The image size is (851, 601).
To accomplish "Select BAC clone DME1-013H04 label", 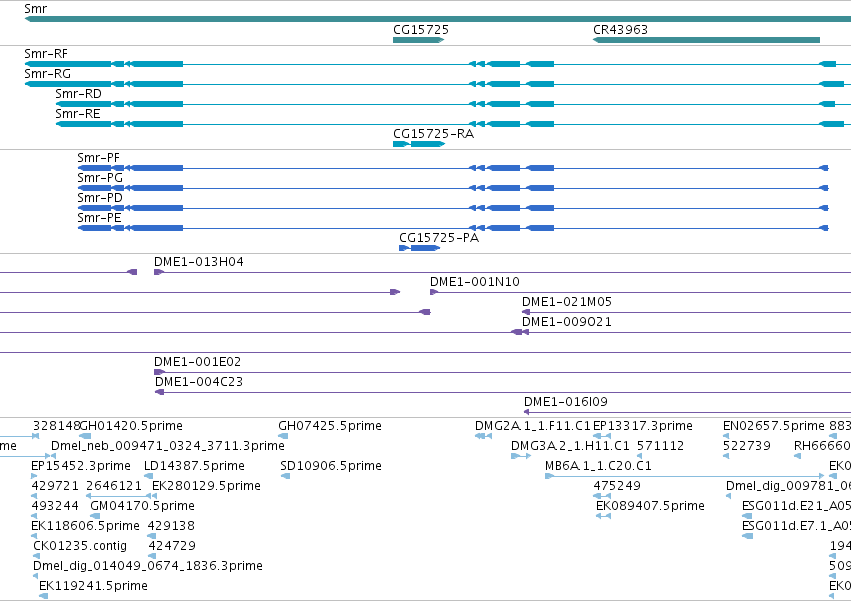I will (199, 262).
